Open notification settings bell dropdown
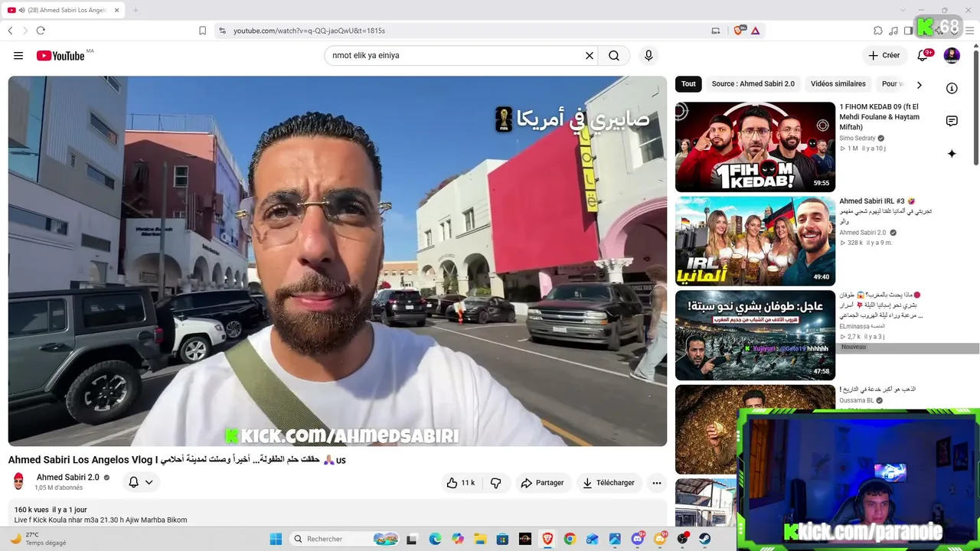This screenshot has width=980, height=551. point(142,482)
